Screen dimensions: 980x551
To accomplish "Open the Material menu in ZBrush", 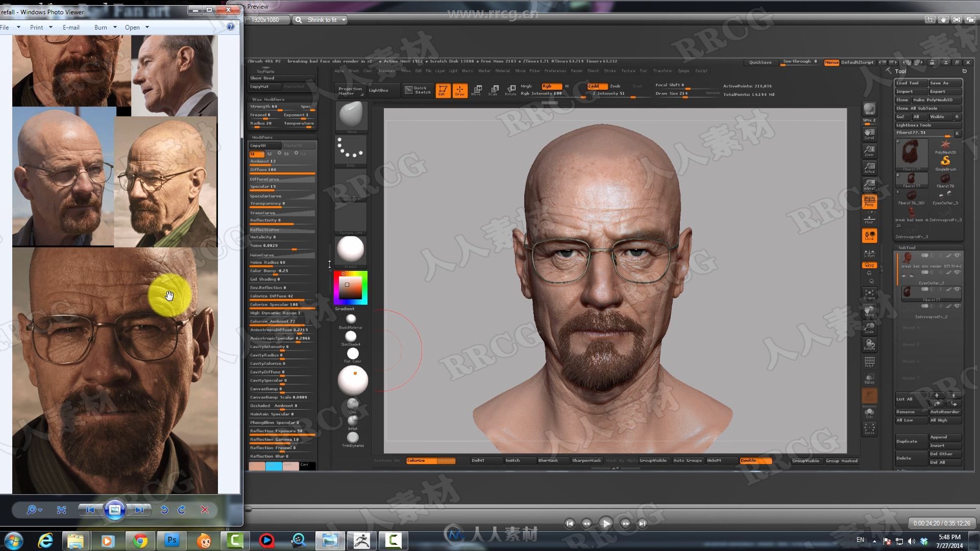I will click(x=502, y=71).
